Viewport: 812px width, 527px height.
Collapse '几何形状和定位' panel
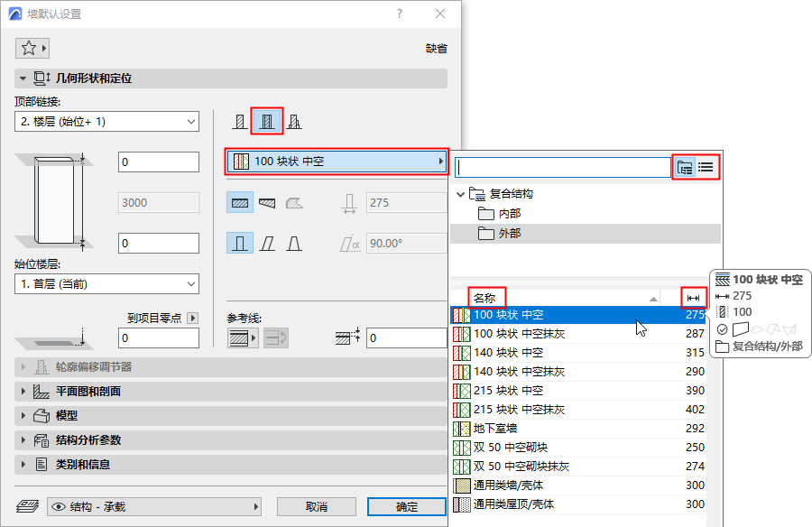click(230, 79)
